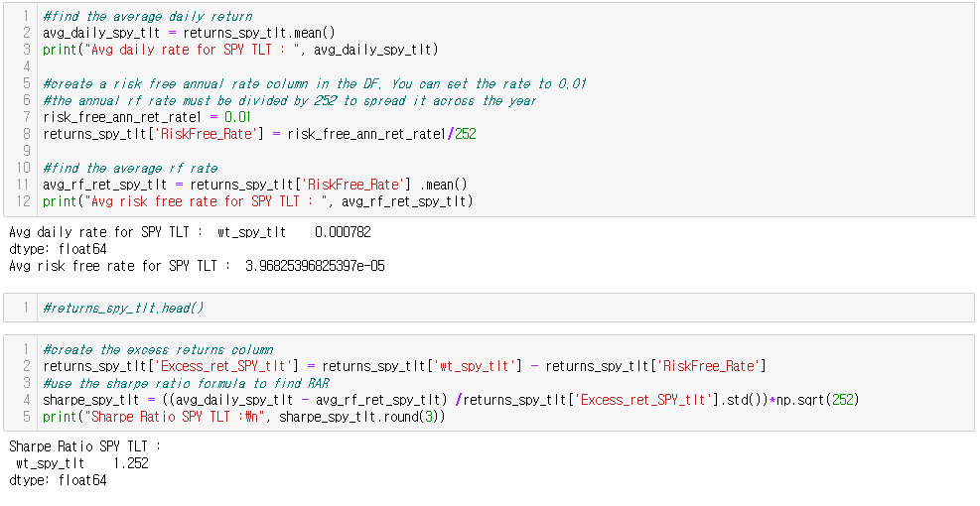
Task: Click the print line with 'Avg risk free rate for SPY TLT'
Action: [x=258, y=201]
